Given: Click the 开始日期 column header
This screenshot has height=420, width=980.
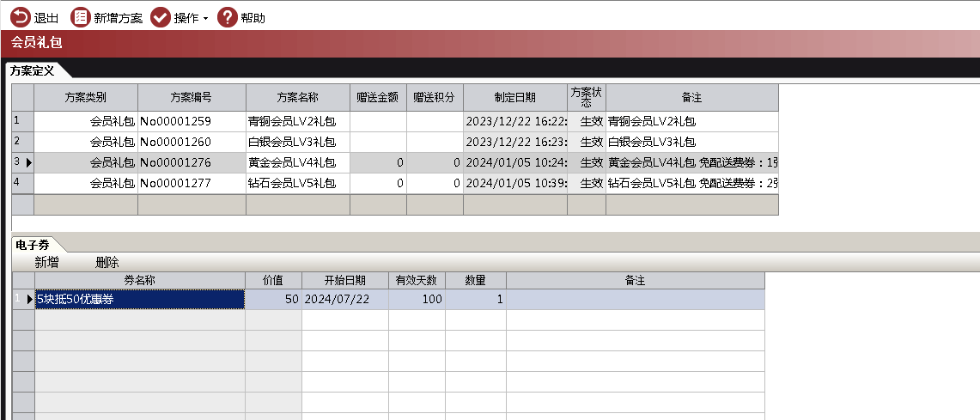Looking at the screenshot, I should 345,281.
